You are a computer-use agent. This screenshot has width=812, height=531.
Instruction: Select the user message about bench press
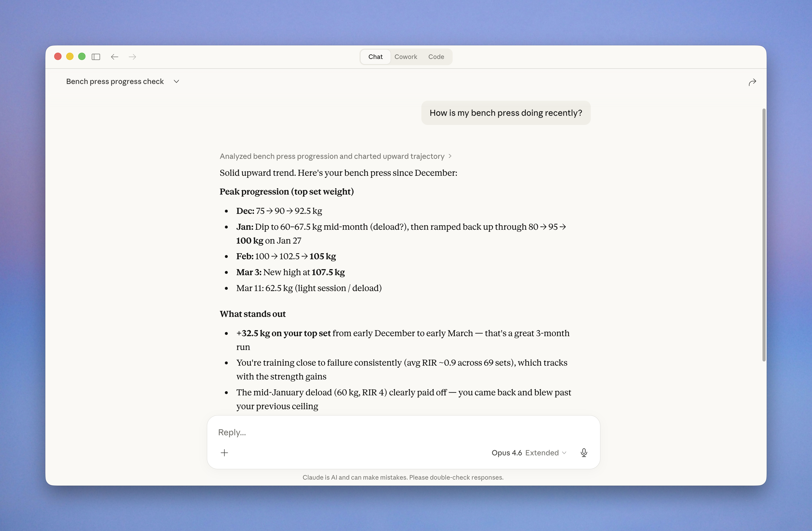click(506, 113)
